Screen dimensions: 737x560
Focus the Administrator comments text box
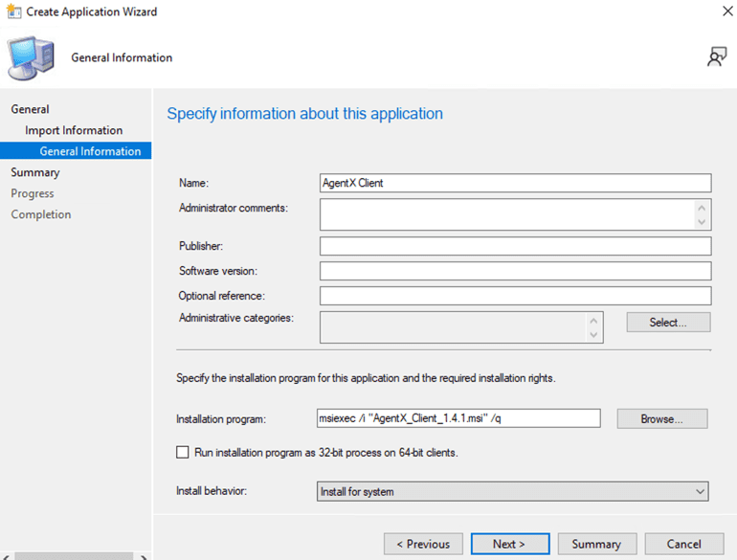(516, 214)
